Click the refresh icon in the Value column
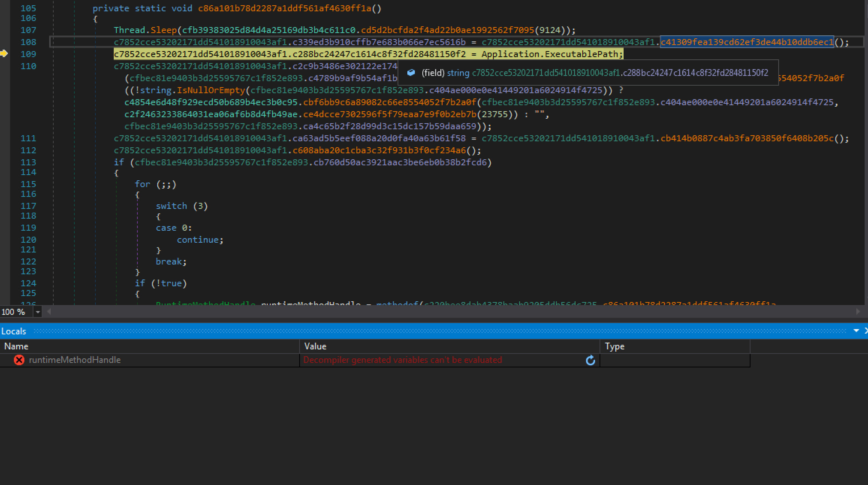 click(x=590, y=360)
